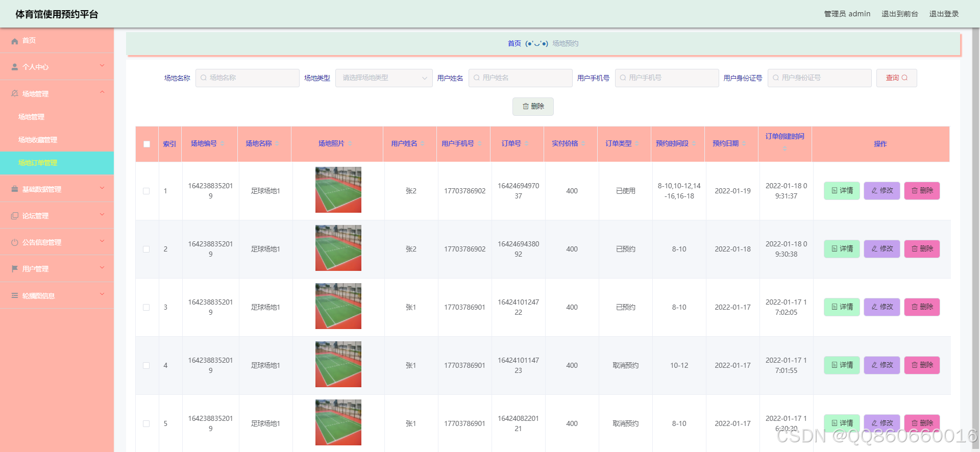Viewport: 980px width, 452px height.
Task: Click 修改 for order 1642469497037
Action: pos(882,191)
